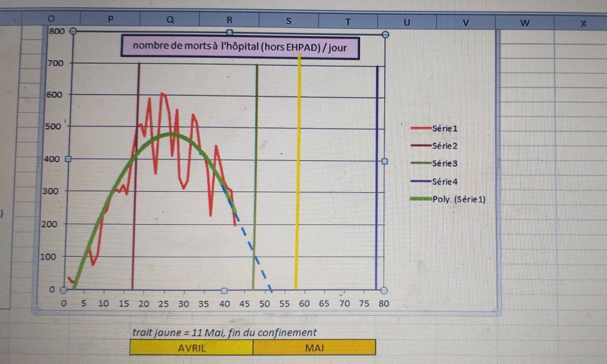Select the Série2 legend entry
The width and height of the screenshot is (607, 364).
coord(444,146)
